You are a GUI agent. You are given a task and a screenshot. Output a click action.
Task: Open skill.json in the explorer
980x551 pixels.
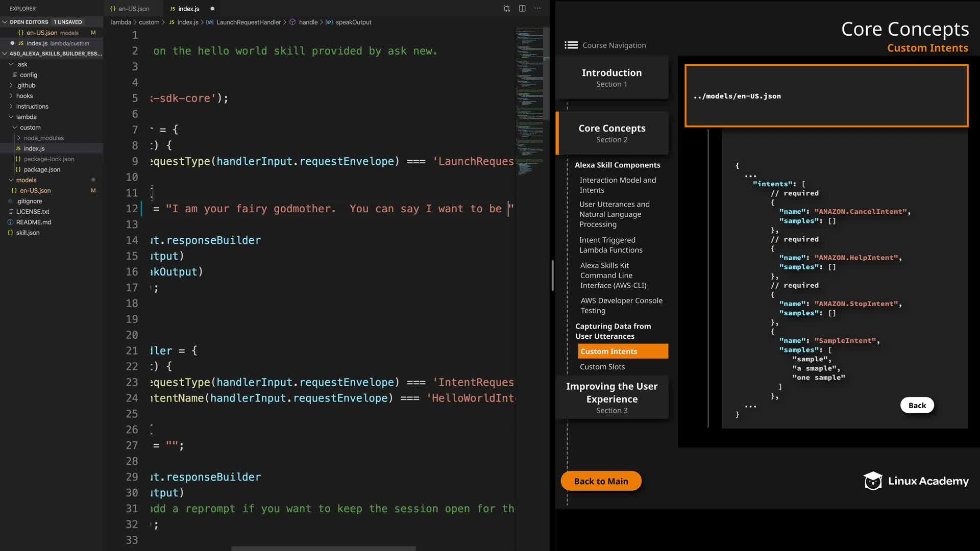[x=28, y=233]
